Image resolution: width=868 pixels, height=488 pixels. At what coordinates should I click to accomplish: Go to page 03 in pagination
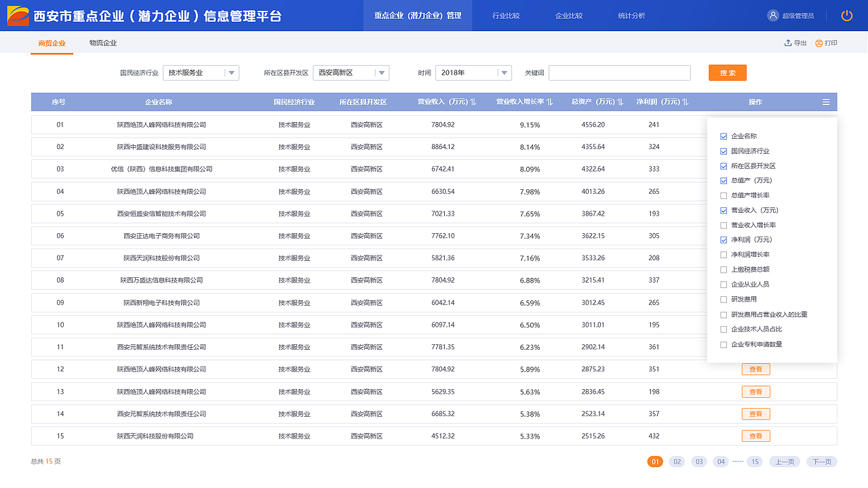pyautogui.click(x=698, y=461)
